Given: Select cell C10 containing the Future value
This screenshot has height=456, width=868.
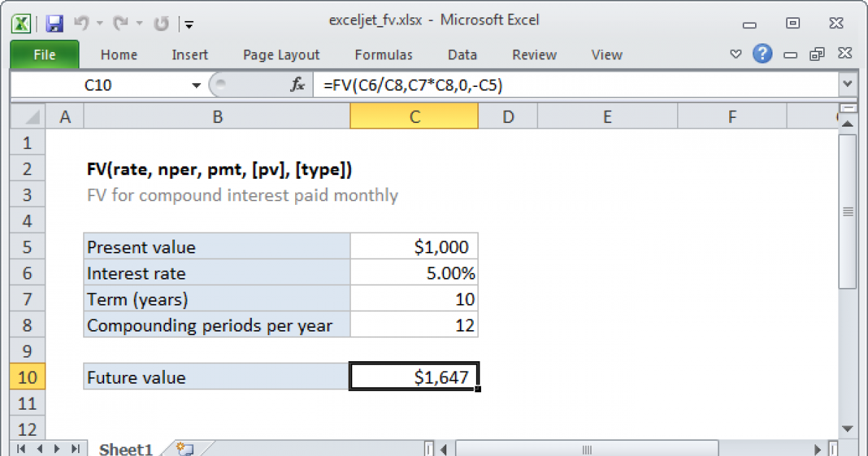Looking at the screenshot, I should (413, 376).
